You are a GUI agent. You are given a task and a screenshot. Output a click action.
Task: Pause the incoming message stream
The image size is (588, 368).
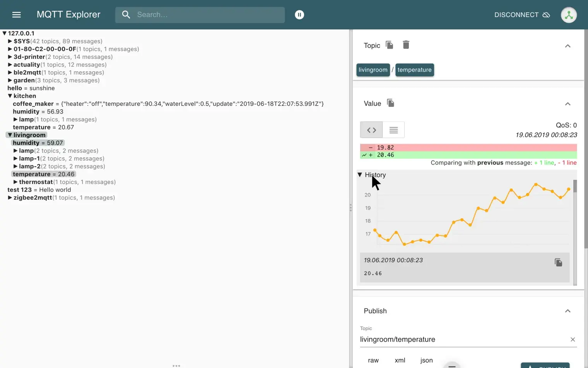tap(299, 14)
